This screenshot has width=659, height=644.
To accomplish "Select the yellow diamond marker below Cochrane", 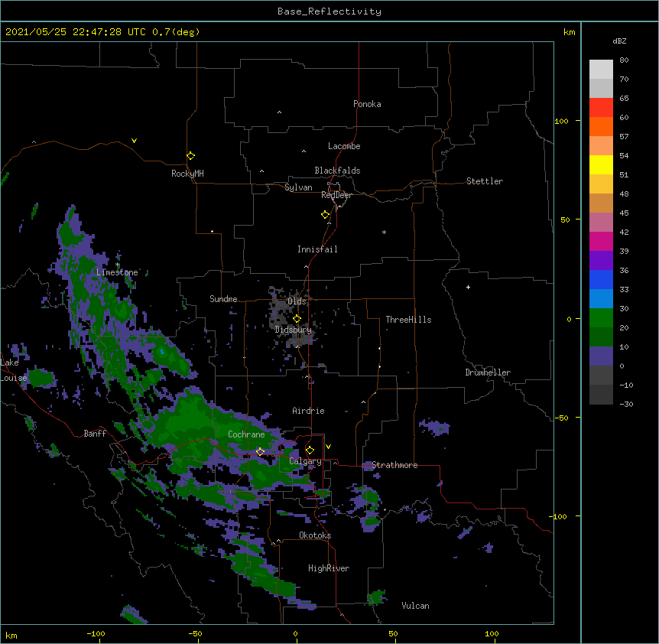I will click(x=260, y=451).
